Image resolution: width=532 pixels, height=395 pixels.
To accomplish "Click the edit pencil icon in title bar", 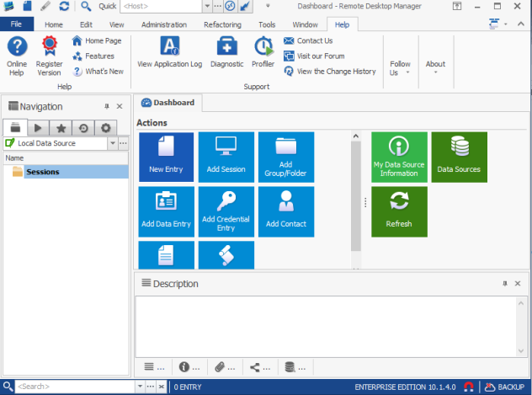I will [45, 6].
